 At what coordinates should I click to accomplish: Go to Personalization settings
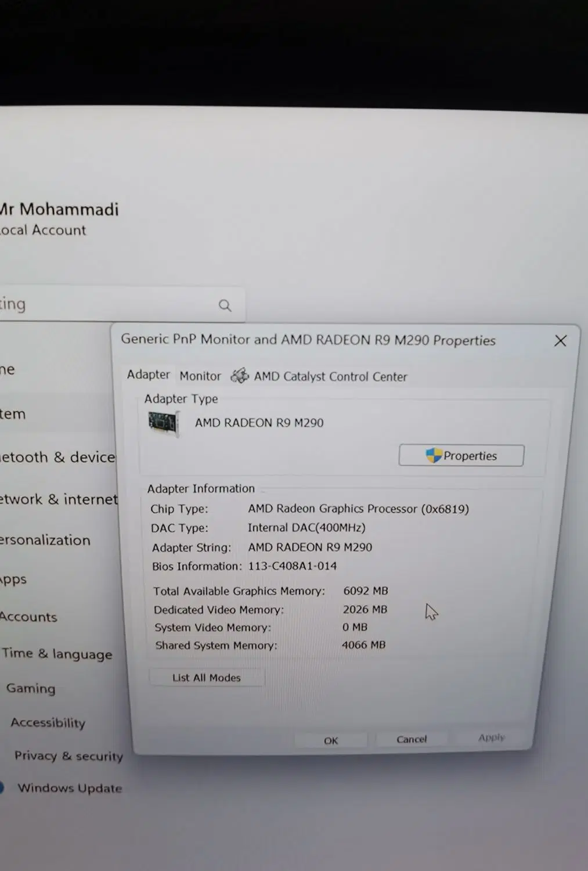45,540
